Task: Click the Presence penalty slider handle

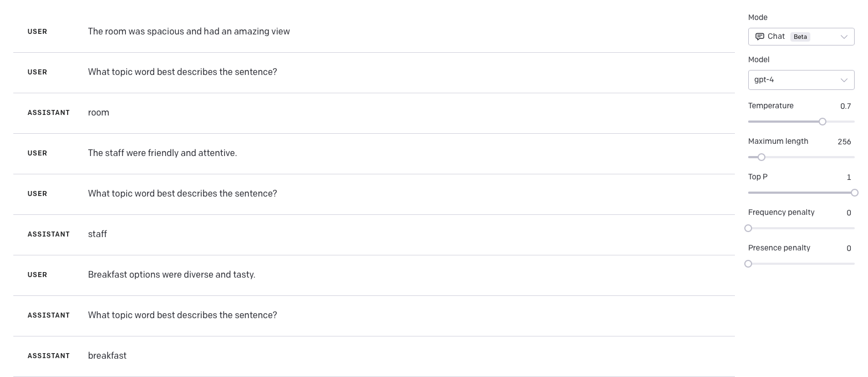Action: point(748,264)
